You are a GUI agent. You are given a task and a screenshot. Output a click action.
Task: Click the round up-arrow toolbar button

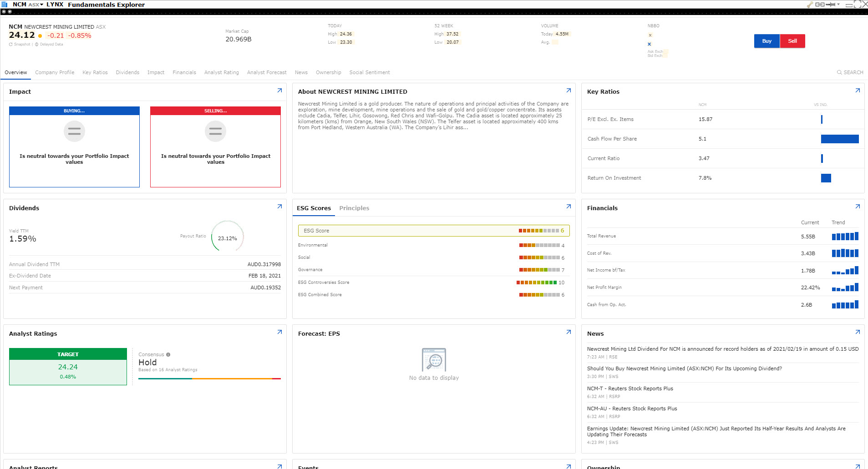[x=4, y=12]
